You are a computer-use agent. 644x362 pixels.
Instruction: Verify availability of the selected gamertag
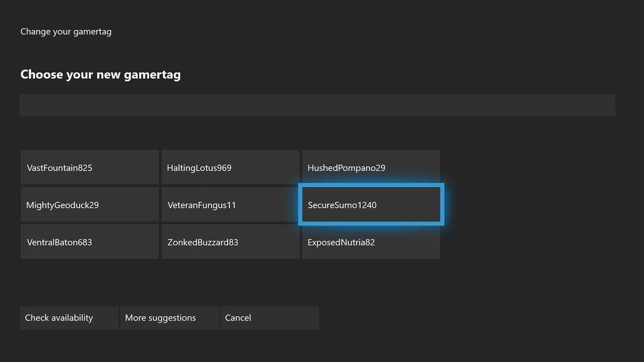69,318
